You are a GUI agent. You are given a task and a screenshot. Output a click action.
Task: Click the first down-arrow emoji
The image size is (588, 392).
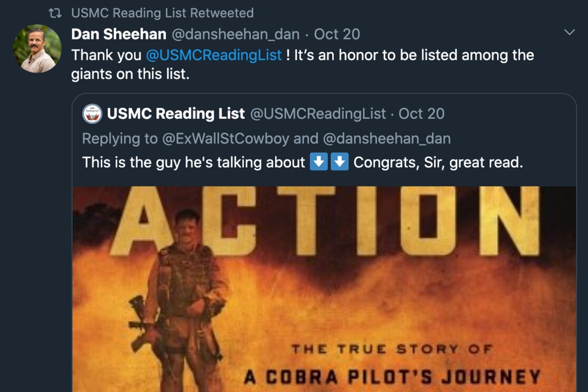click(x=319, y=162)
